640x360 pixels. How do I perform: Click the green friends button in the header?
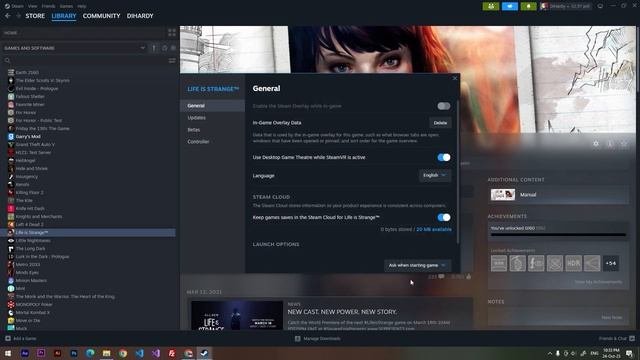pos(491,6)
